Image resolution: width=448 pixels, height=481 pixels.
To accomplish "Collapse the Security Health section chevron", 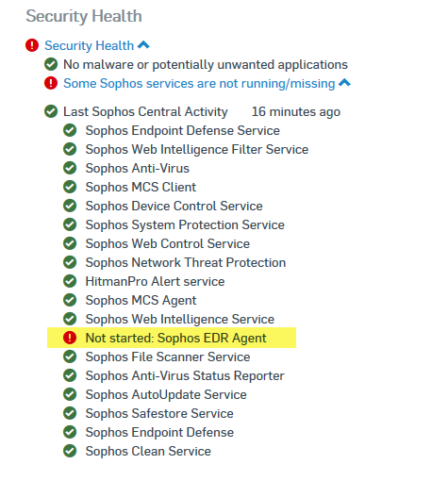I will [x=143, y=45].
